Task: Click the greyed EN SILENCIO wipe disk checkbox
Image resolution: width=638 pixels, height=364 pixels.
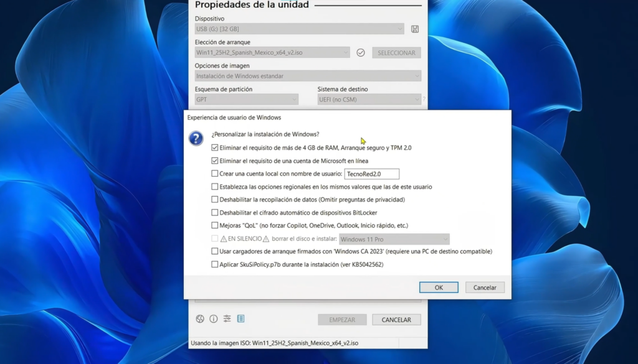Action: click(x=214, y=238)
